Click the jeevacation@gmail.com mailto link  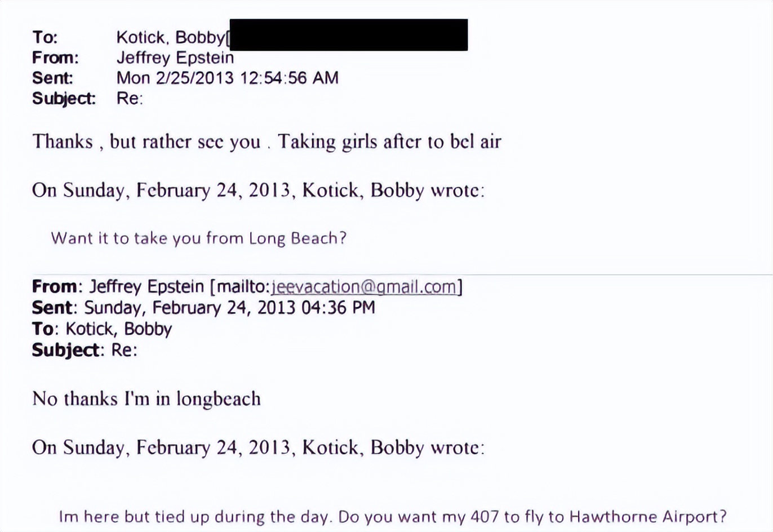[x=363, y=287]
